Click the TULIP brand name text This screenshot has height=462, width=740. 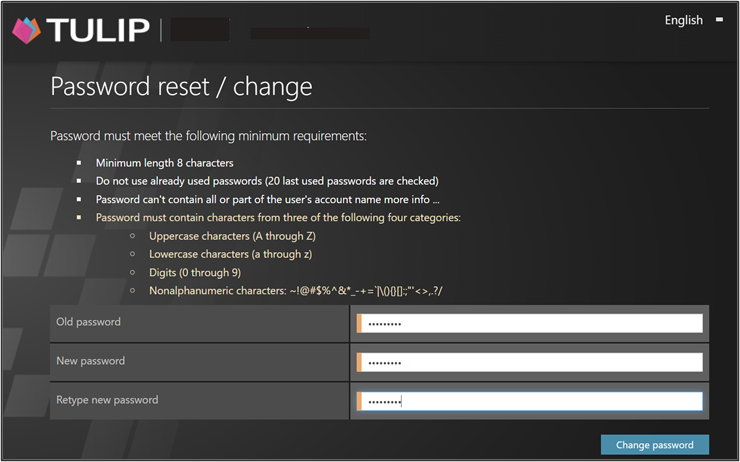point(97,30)
